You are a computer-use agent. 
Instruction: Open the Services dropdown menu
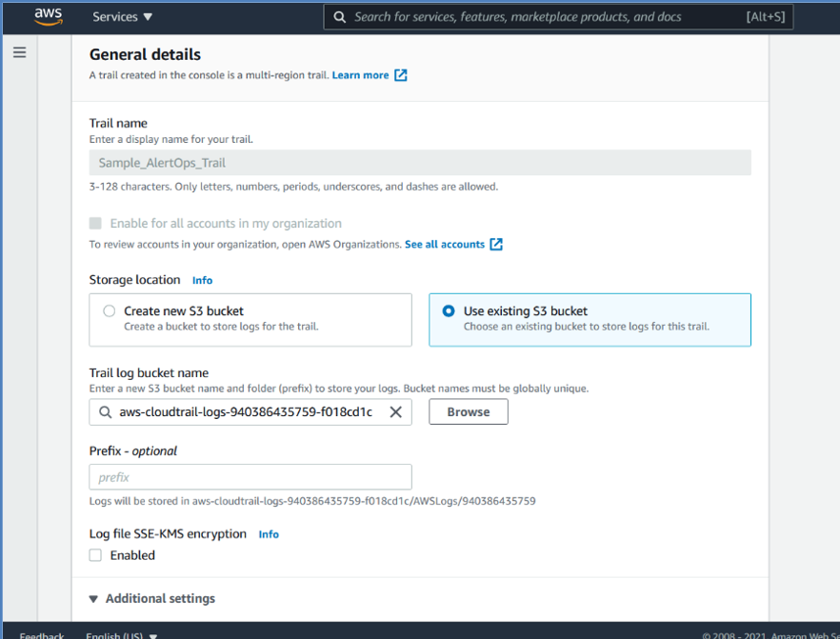pos(122,17)
